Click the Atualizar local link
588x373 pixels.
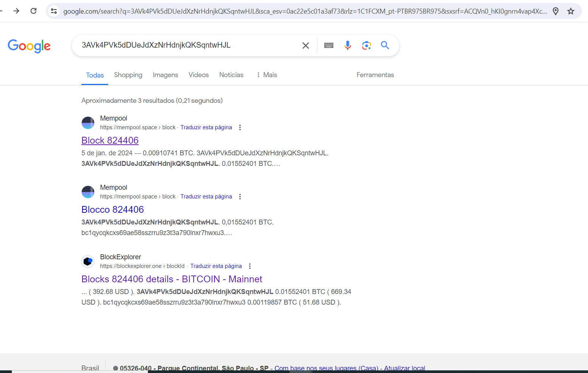(404, 368)
